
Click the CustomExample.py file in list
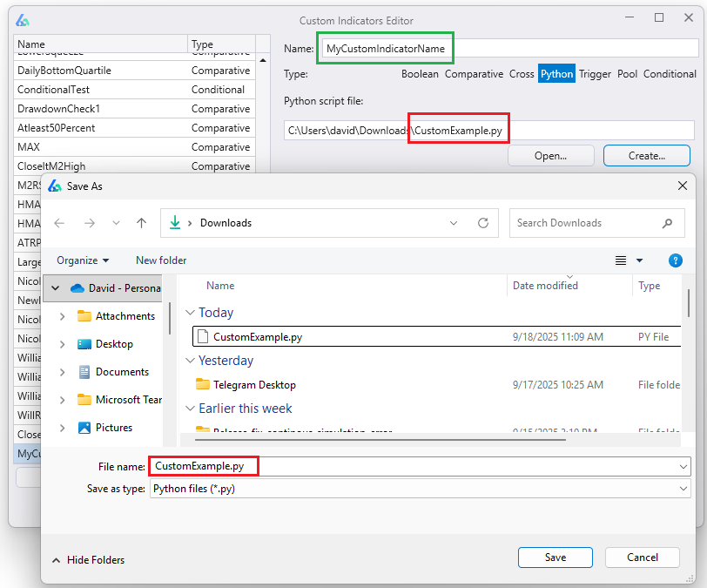coord(258,336)
